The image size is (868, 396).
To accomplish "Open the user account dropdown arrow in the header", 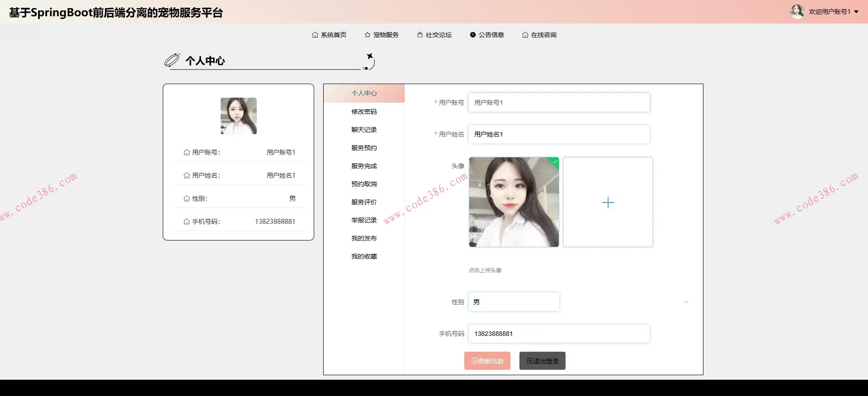I will pyautogui.click(x=856, y=12).
